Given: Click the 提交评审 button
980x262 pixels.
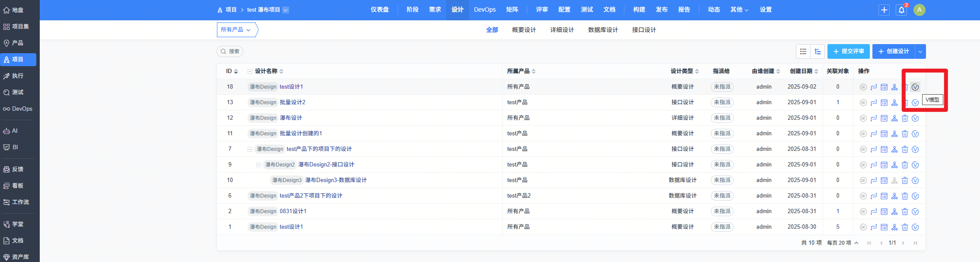Looking at the screenshot, I should pyautogui.click(x=848, y=51).
